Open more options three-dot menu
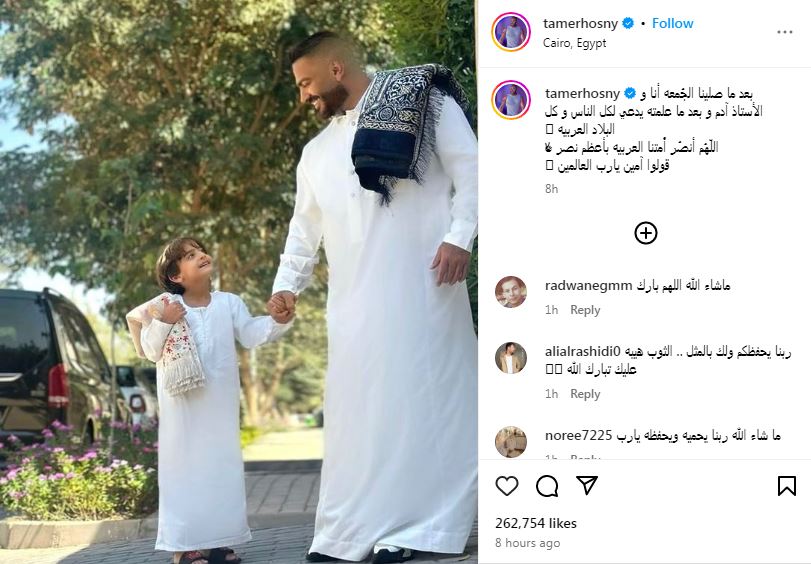This screenshot has height=564, width=811. (785, 32)
